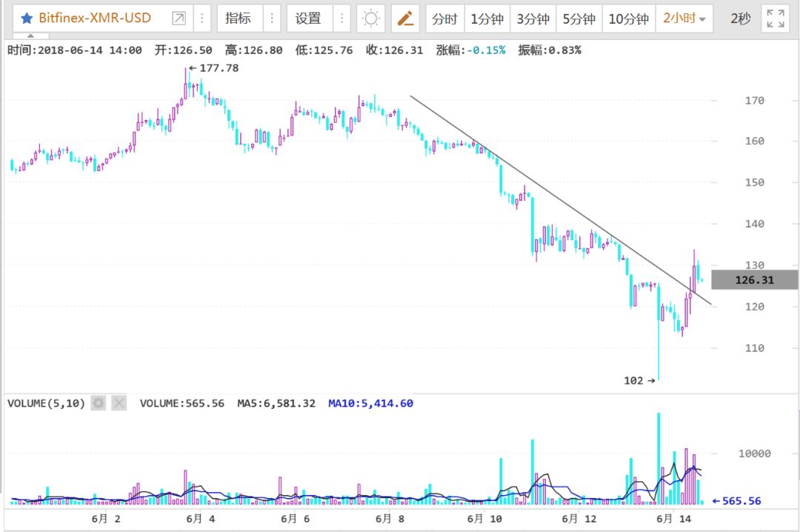The image size is (800, 532).
Task: Click the 6月 10 date label on the time axis
Action: click(484, 519)
